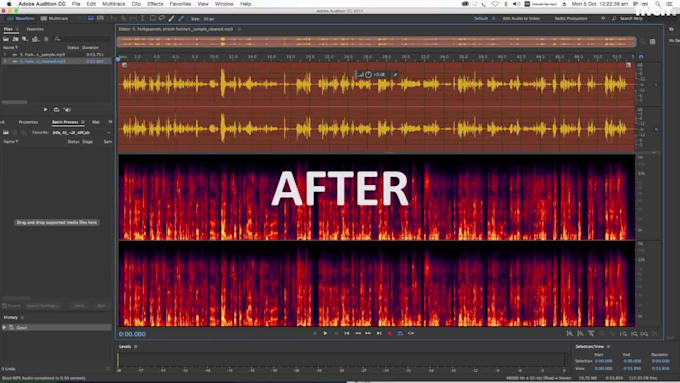Toggle Loop Playback in Files panel preview
Screen dimensions: 680x383
(56, 110)
